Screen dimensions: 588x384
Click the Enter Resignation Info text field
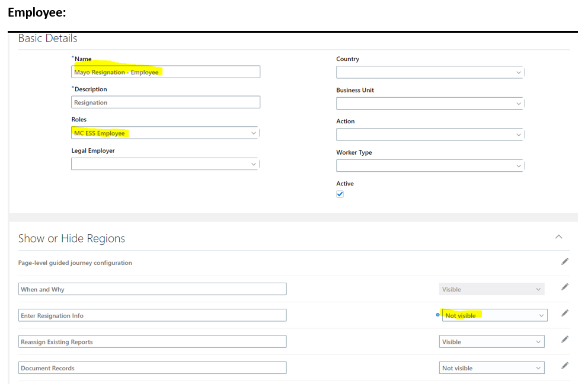[152, 315]
